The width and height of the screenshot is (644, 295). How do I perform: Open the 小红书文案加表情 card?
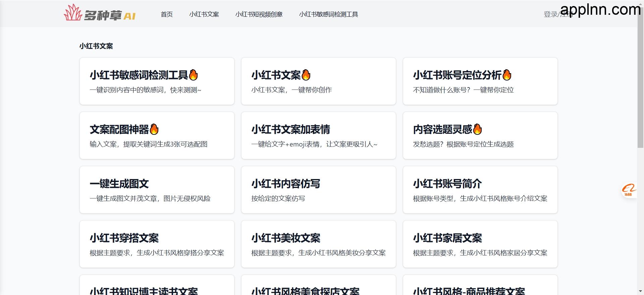point(319,135)
